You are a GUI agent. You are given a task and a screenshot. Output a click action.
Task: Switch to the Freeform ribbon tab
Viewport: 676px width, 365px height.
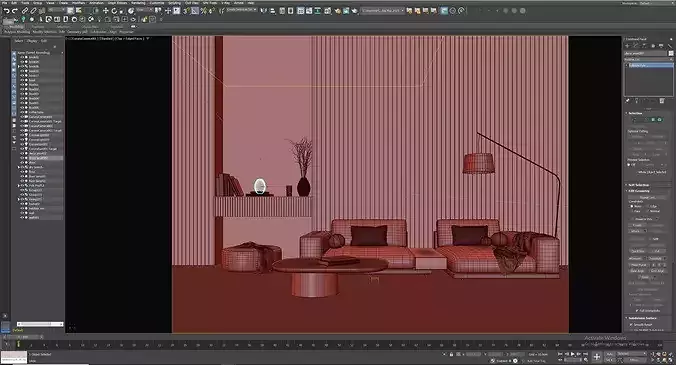[38, 27]
